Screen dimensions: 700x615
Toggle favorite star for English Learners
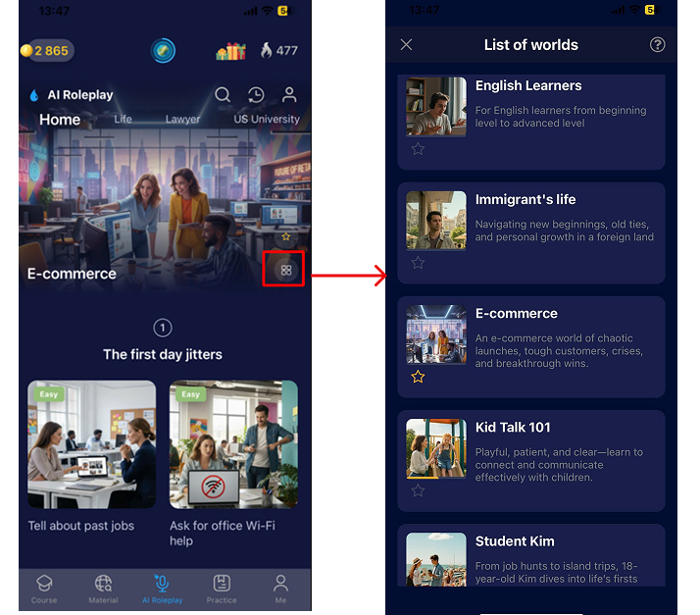[x=418, y=149]
